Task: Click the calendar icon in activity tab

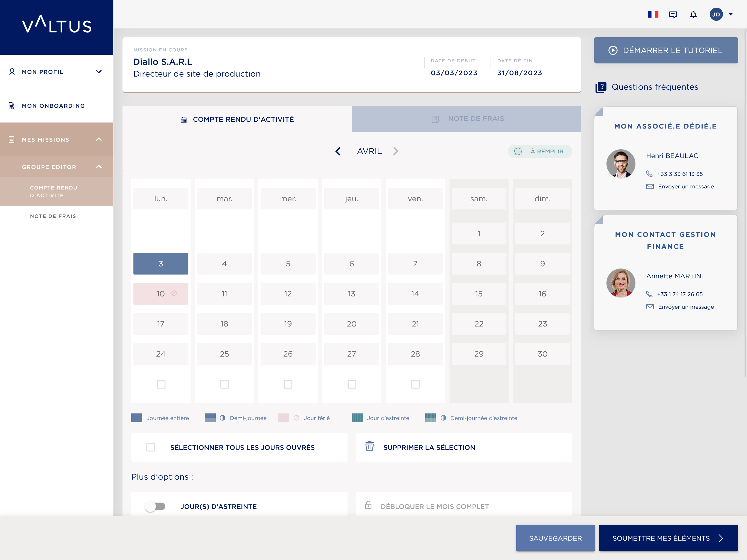Action: pyautogui.click(x=183, y=120)
